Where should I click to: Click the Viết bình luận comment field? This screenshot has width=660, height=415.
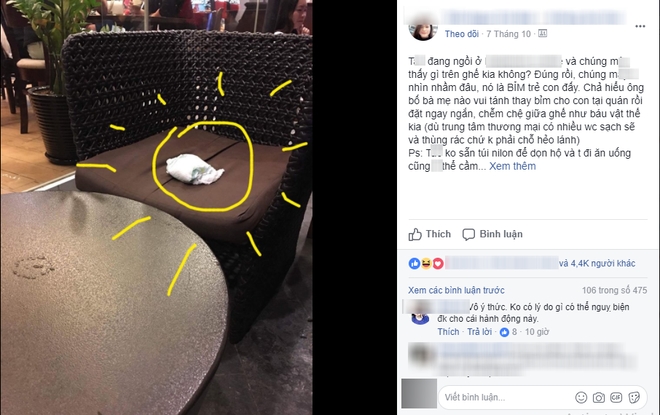[x=505, y=397]
